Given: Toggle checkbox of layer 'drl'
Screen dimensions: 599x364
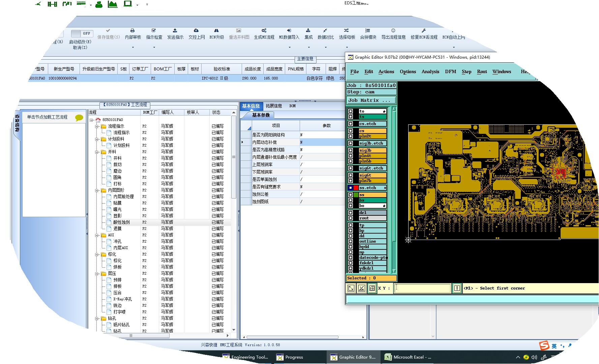Looking at the screenshot, I should [x=351, y=213].
